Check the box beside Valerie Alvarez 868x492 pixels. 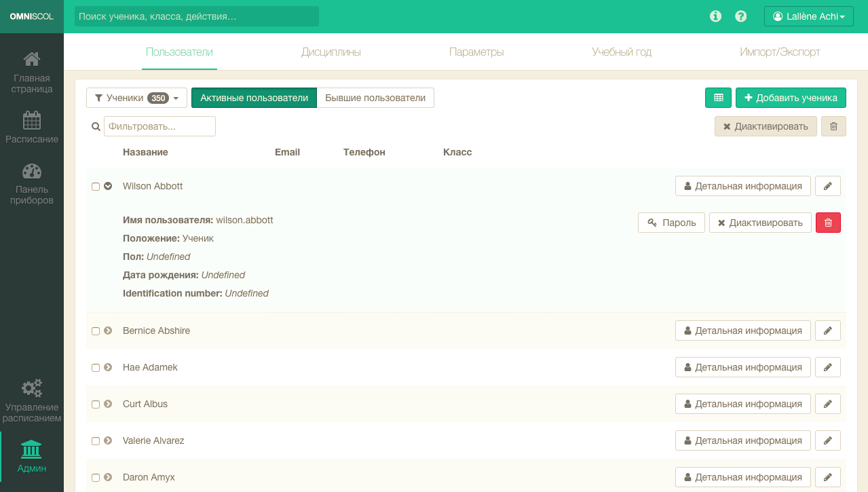point(96,441)
